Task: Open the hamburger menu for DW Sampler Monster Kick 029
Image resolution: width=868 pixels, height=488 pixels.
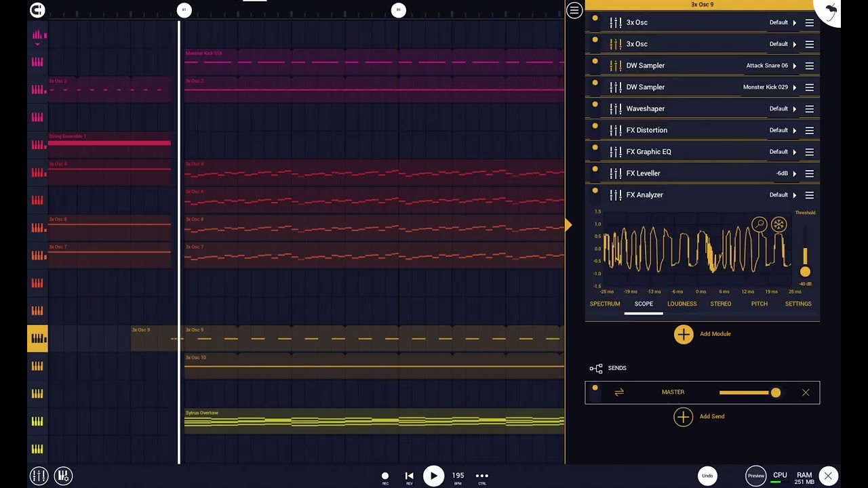Action: (x=809, y=87)
